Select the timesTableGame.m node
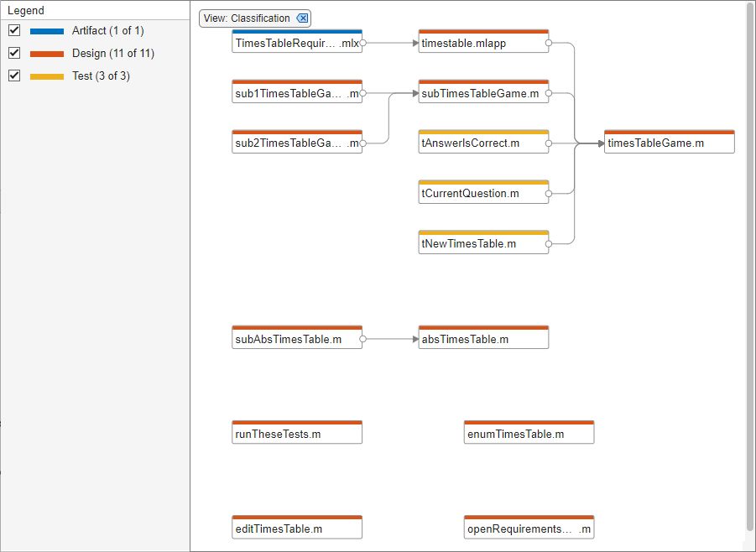This screenshot has width=756, height=552. 669,143
